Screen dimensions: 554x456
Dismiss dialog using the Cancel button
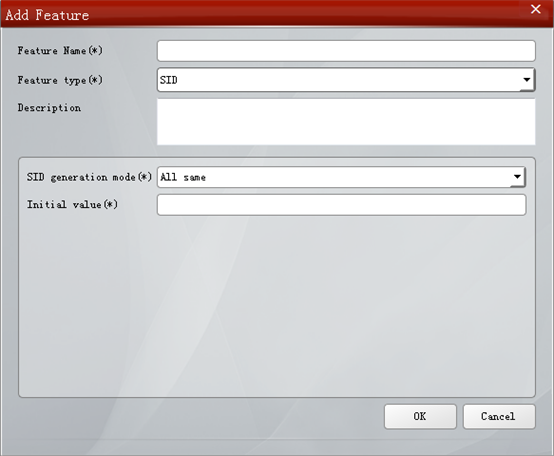tap(499, 417)
